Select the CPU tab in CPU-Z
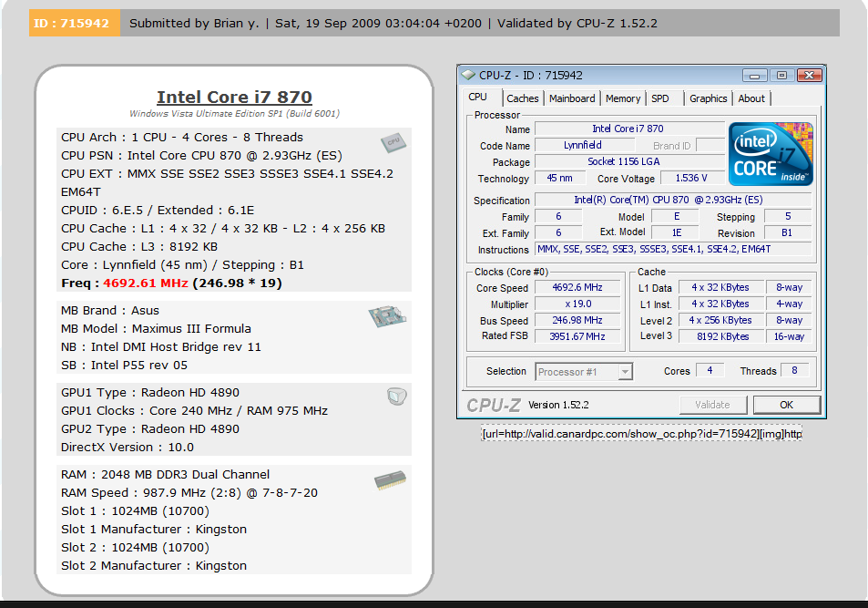Image resolution: width=868 pixels, height=608 pixels. [x=478, y=97]
